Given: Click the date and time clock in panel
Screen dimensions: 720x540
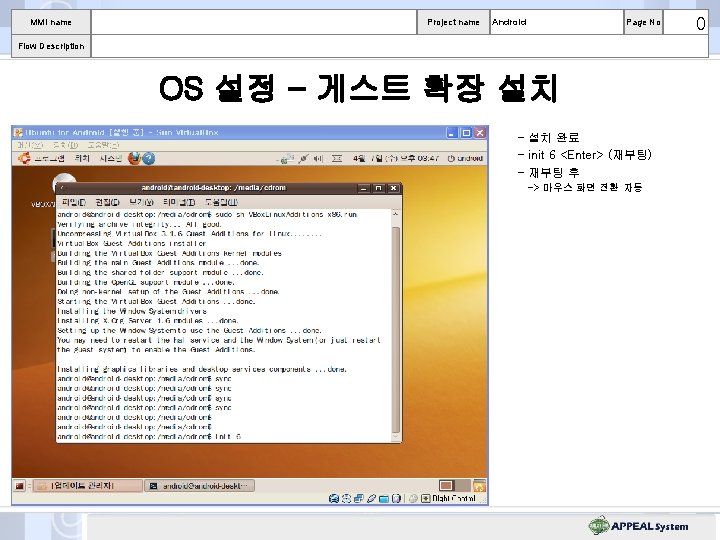Looking at the screenshot, I should [x=396, y=158].
